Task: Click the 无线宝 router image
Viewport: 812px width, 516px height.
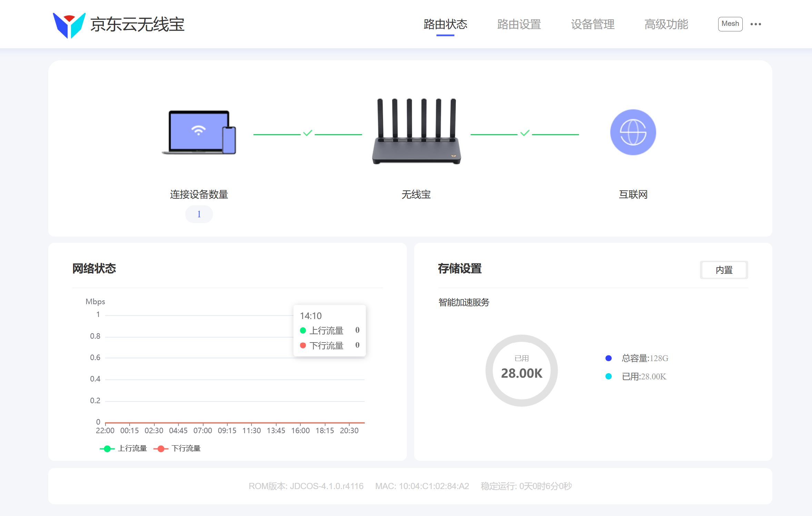Action: 416,131
